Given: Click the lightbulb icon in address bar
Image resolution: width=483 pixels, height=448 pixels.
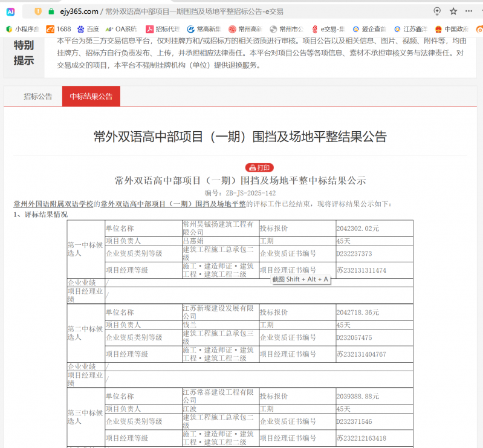Looking at the screenshot, I should click(437, 11).
